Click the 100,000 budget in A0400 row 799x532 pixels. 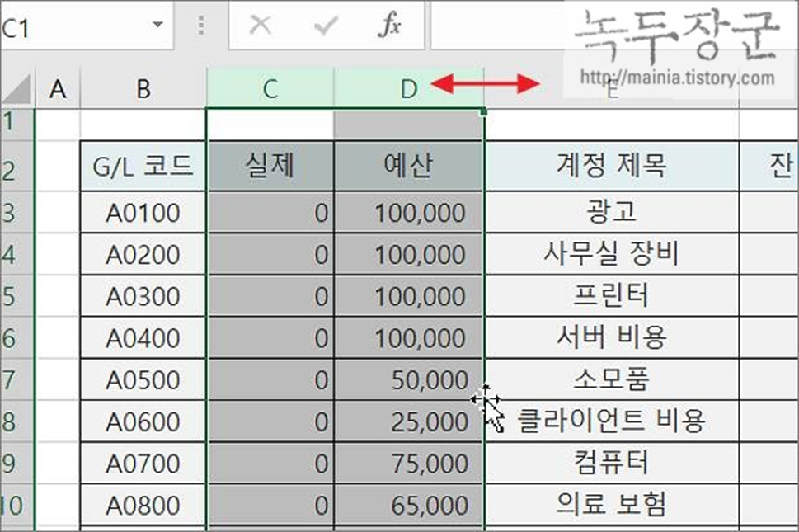[408, 338]
